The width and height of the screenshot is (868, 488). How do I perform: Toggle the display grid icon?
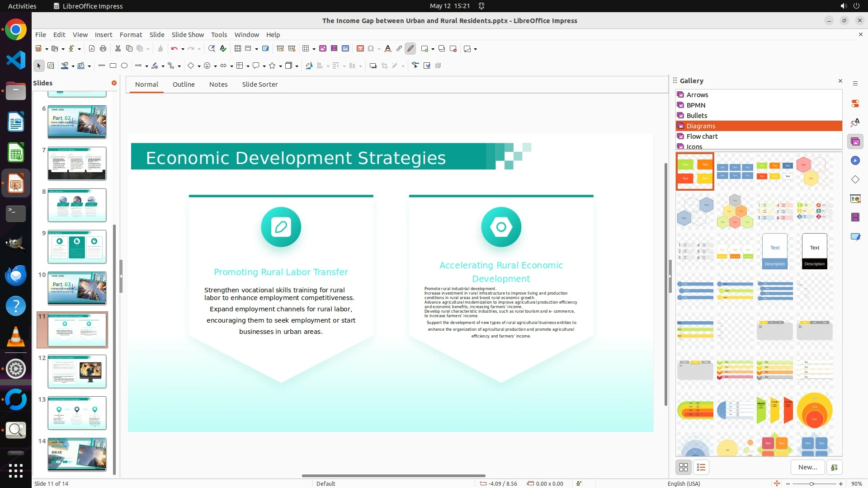(237, 49)
